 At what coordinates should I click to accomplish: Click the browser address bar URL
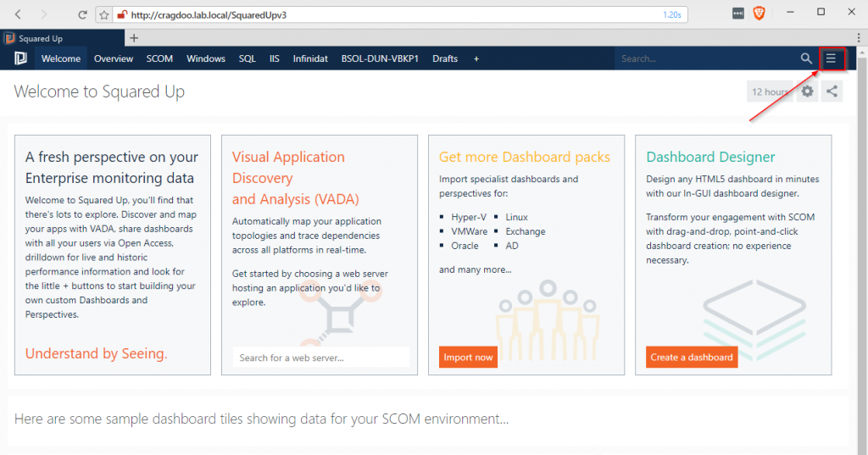point(209,15)
